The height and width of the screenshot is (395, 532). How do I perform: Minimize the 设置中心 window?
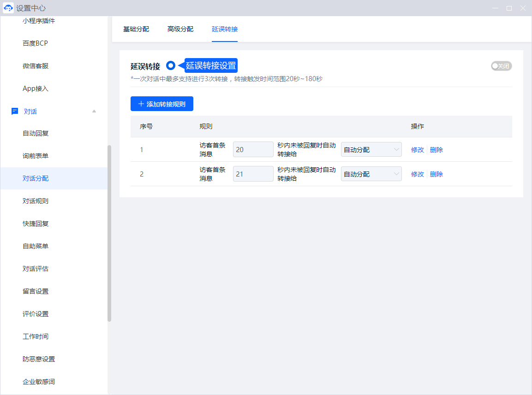tap(496, 8)
